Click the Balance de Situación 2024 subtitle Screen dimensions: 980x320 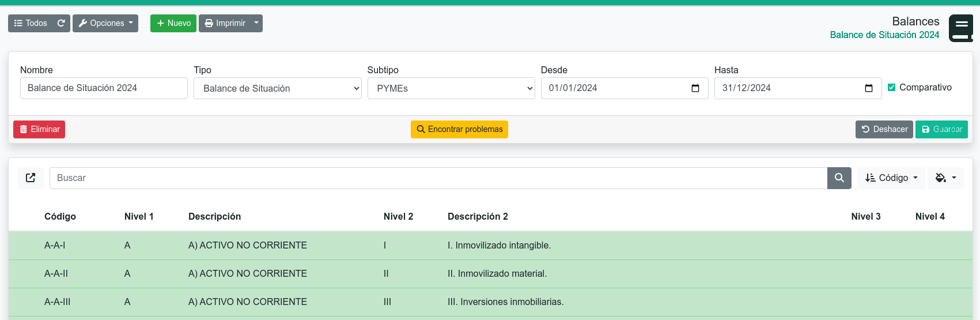pyautogui.click(x=884, y=35)
